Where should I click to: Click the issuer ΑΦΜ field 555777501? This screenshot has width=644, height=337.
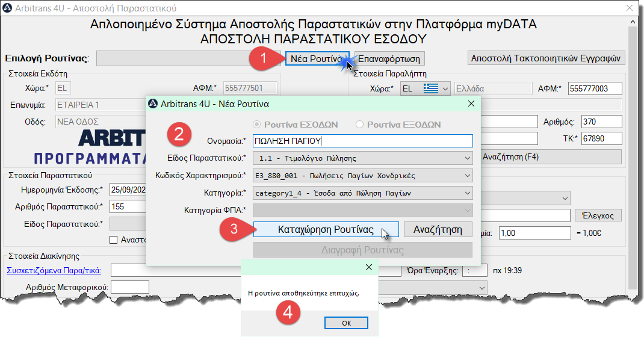[x=250, y=88]
